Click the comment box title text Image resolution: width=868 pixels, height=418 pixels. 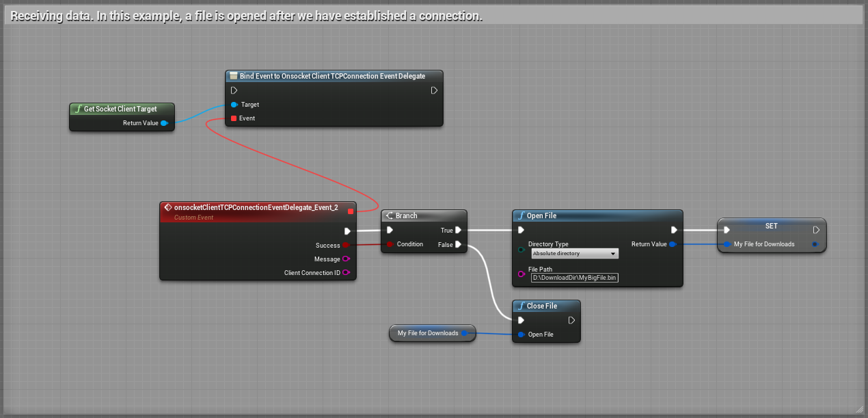pos(246,16)
